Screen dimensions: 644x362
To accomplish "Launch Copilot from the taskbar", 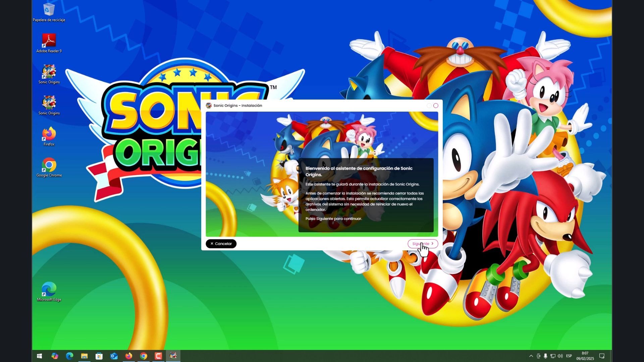I will 55,356.
